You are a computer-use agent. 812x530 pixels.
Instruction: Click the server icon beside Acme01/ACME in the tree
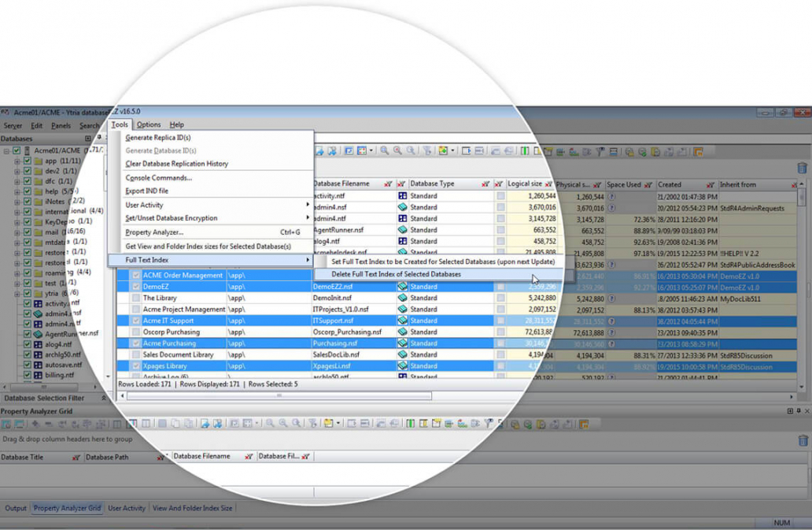(x=27, y=150)
